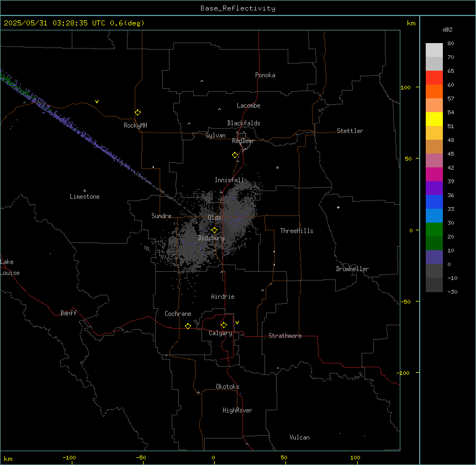Pick the magenta 39-42 dBZ legend swatch

[434, 174]
